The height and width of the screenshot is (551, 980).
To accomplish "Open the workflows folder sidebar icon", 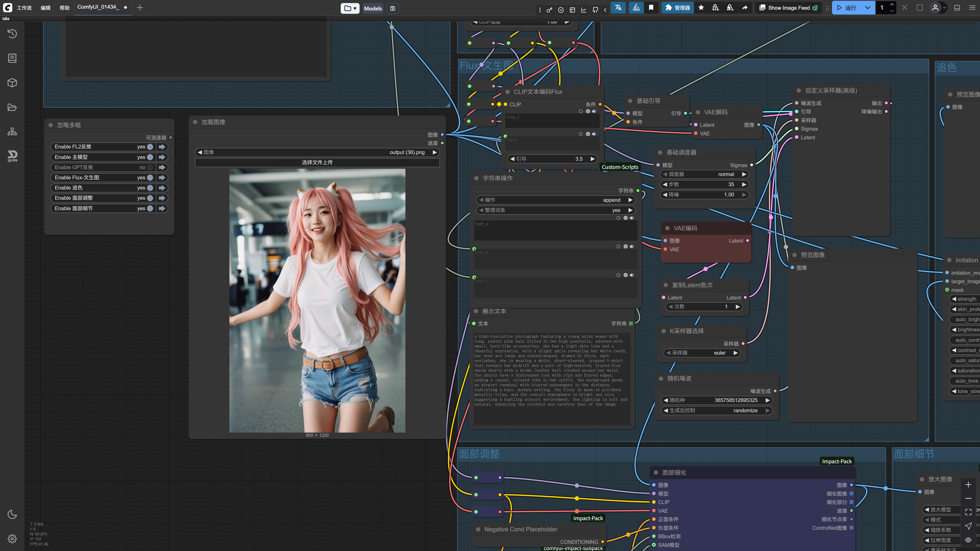I will [x=12, y=107].
